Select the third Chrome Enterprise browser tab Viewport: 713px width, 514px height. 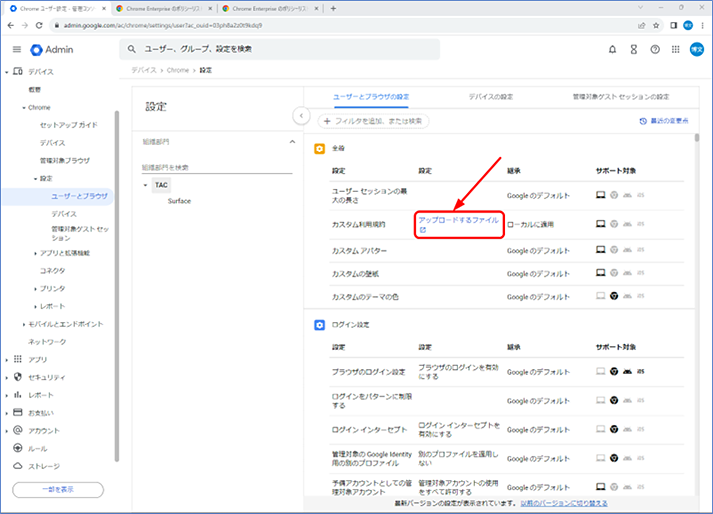tap(271, 8)
